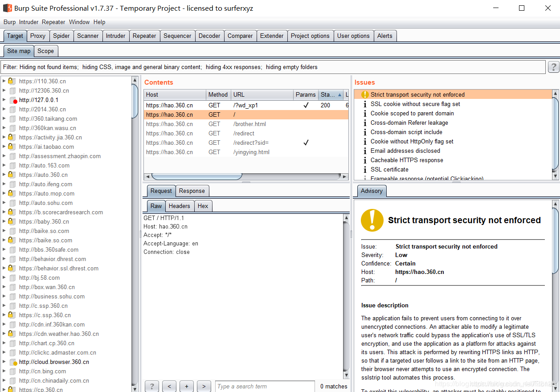
Task: Click info icon for Cross-domain Referer leakage
Action: (365, 122)
